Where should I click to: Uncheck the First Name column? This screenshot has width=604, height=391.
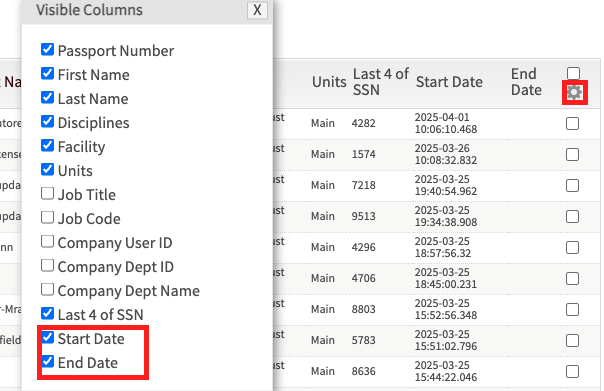[x=47, y=74]
